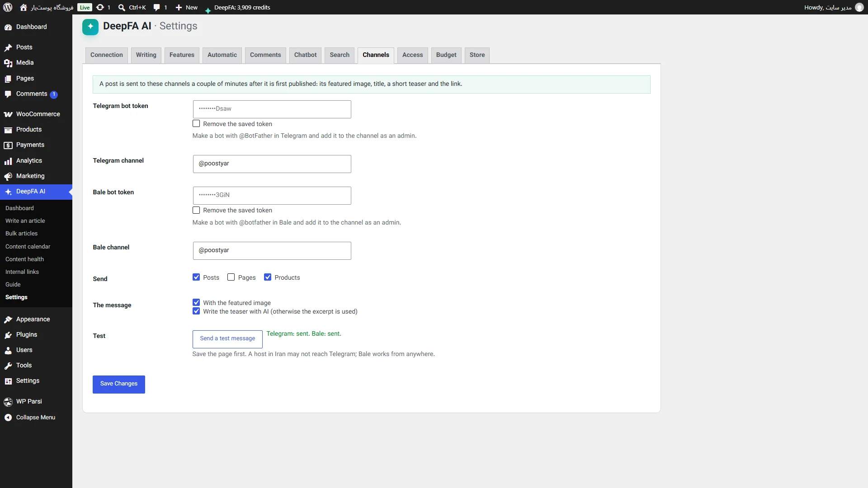Viewport: 868px width, 488px height.
Task: Toggle With the featured image checkbox
Action: point(196,302)
